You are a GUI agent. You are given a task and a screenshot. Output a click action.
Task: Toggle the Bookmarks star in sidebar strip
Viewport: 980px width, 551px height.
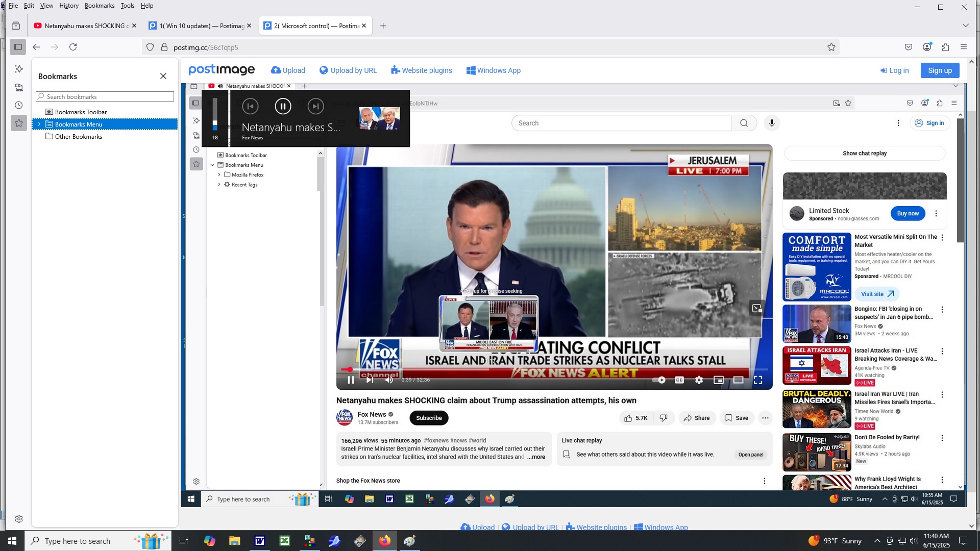(19, 123)
